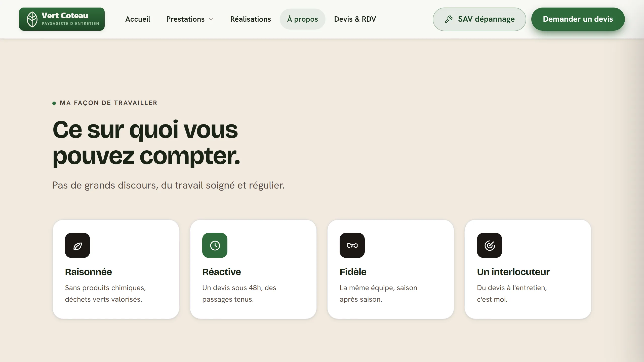Open the Devis & RDV page
644x362 pixels.
pyautogui.click(x=355, y=19)
